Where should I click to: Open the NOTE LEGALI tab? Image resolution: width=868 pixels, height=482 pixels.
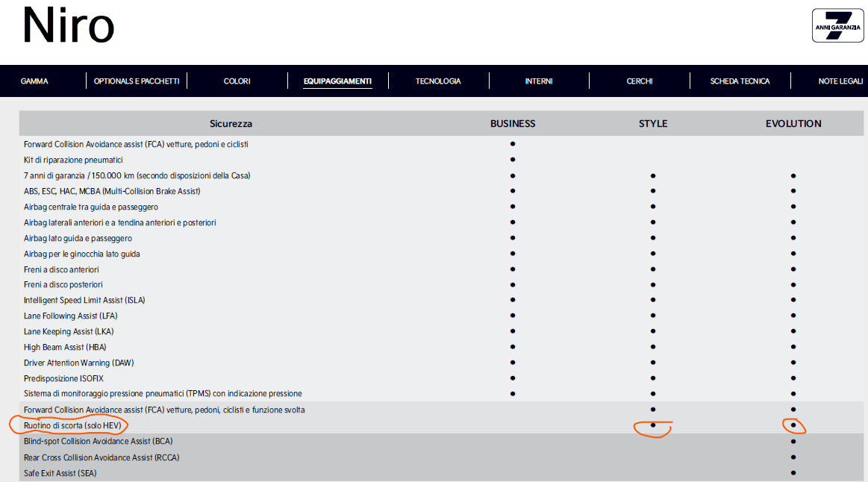(841, 81)
